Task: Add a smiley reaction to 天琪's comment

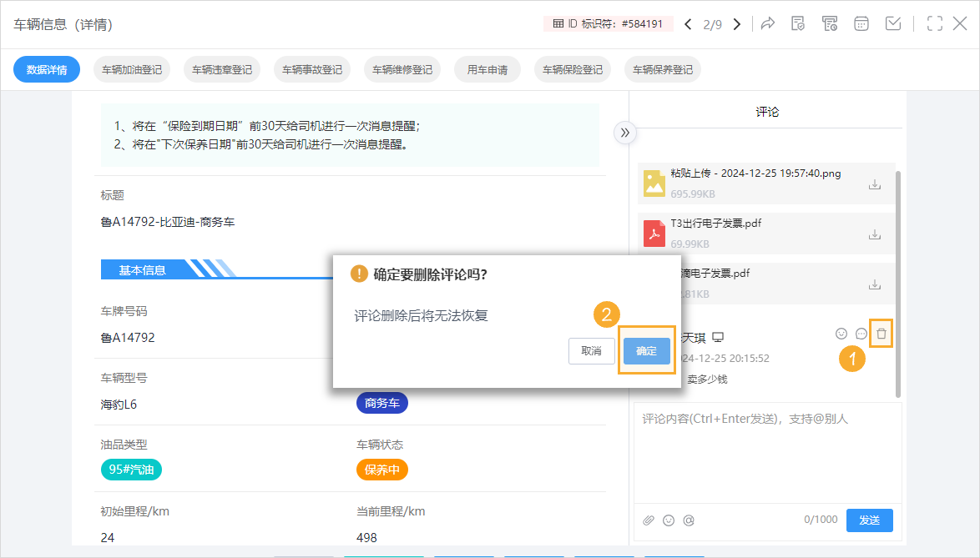Action: [841, 333]
